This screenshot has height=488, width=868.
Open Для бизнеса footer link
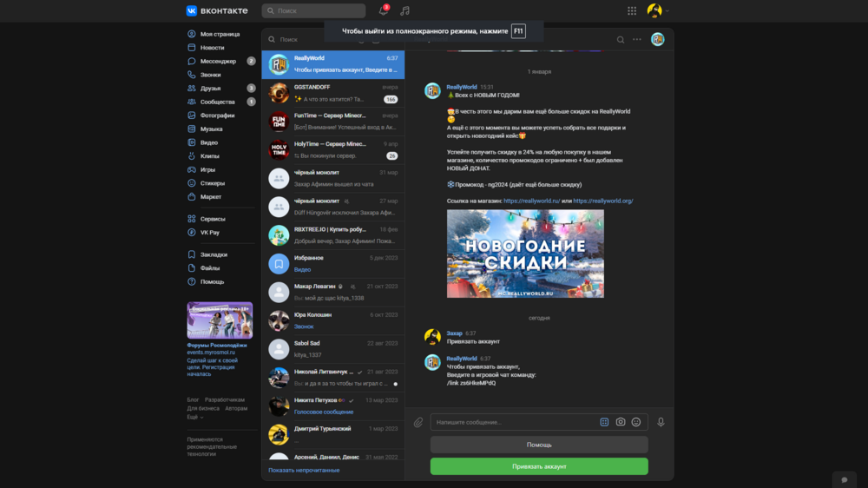tap(202, 408)
